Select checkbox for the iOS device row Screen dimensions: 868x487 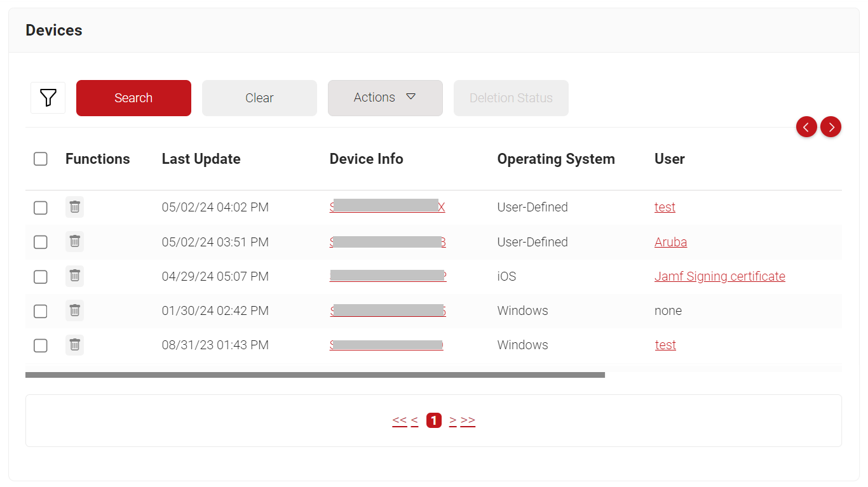click(x=41, y=276)
